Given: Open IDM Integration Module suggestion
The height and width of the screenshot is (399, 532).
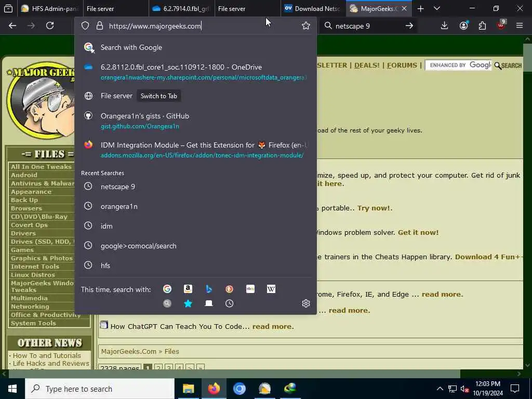Looking at the screenshot, I should coord(195,150).
